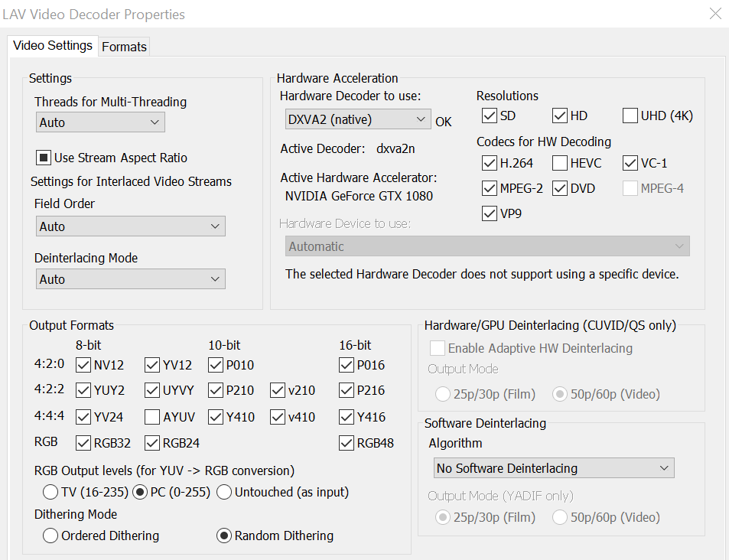Enable UHD (4K) resolution checkbox
This screenshot has height=560, width=729.
pos(630,116)
